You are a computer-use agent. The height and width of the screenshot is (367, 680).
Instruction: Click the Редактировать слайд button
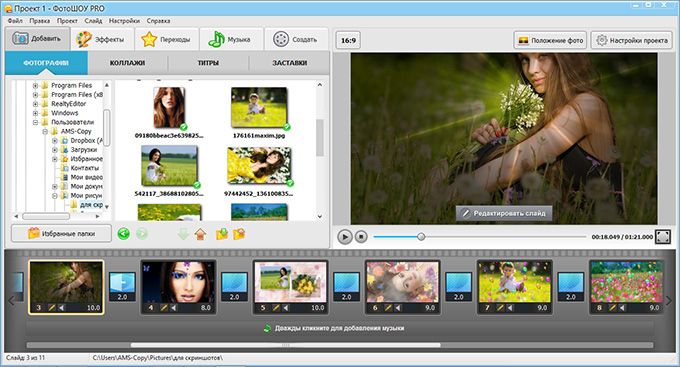(x=504, y=213)
